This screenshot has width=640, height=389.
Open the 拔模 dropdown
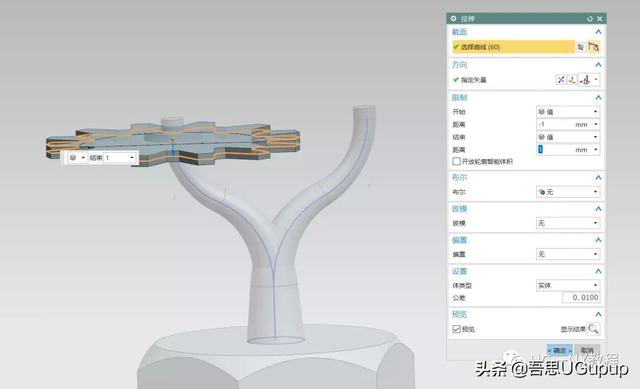[x=568, y=223]
